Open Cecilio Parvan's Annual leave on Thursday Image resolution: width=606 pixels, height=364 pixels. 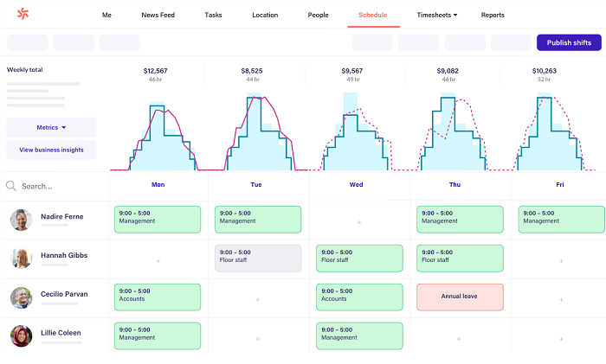(x=459, y=297)
